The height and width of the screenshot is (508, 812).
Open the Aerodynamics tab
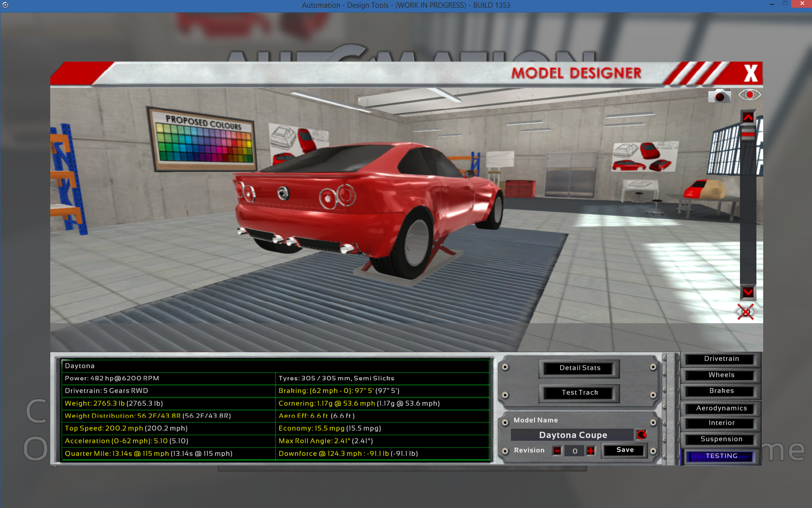721,408
